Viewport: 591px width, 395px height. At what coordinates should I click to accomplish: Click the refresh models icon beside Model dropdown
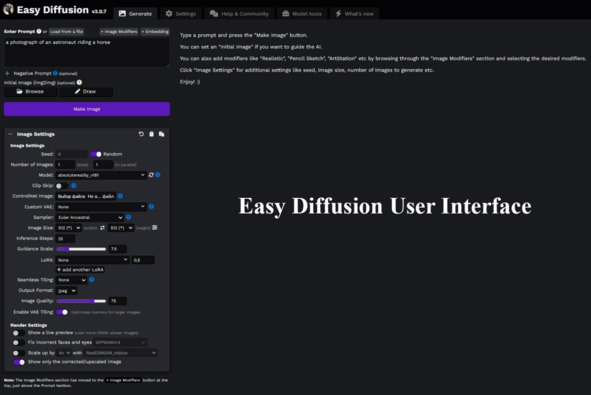point(151,175)
